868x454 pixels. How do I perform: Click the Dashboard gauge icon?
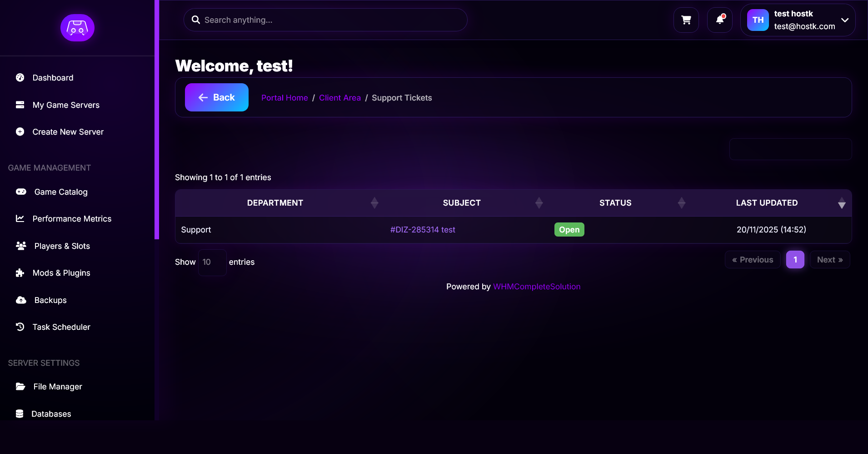20,78
